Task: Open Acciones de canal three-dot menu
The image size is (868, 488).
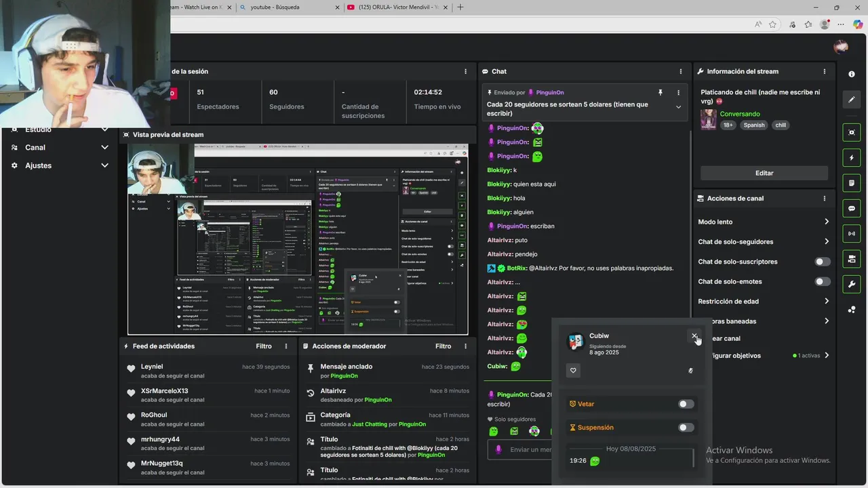Action: [x=825, y=199]
